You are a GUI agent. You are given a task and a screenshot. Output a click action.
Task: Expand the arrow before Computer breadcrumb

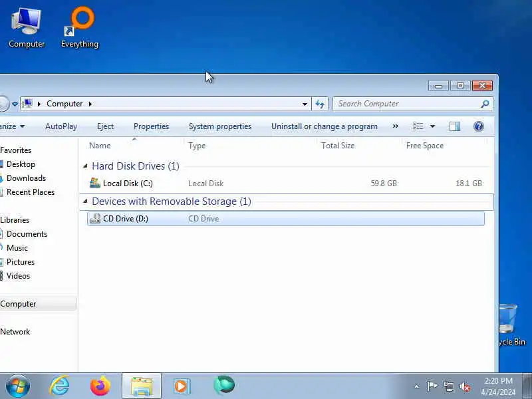(39, 104)
